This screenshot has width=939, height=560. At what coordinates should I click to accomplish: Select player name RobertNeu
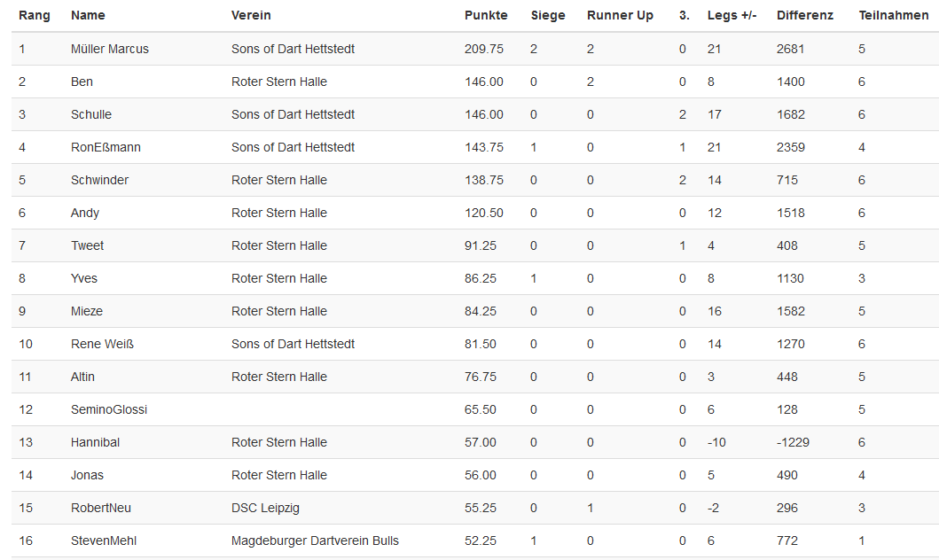(x=100, y=509)
